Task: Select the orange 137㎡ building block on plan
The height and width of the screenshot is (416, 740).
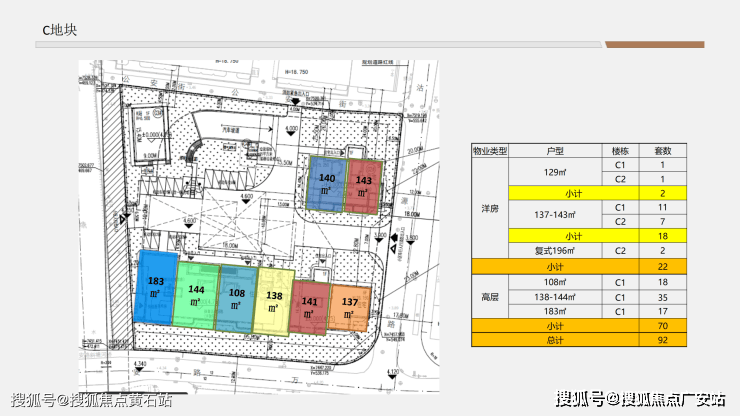Action: [x=349, y=307]
